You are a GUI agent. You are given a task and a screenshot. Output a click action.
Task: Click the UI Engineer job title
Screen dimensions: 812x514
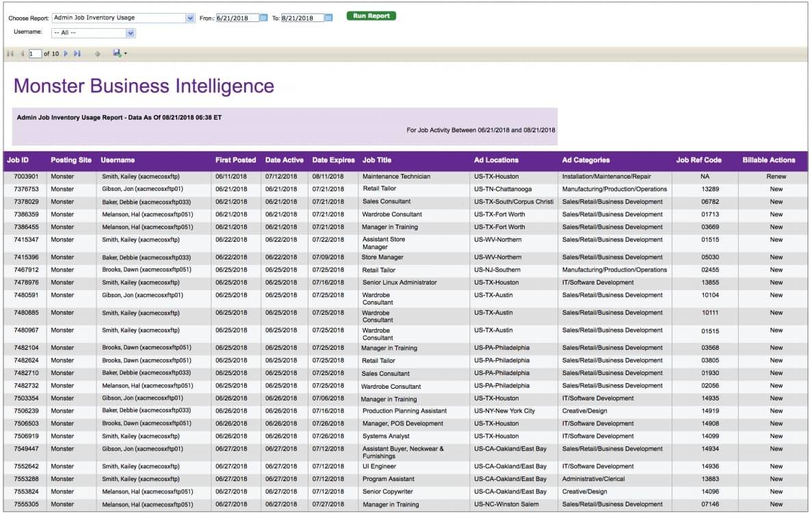379,466
